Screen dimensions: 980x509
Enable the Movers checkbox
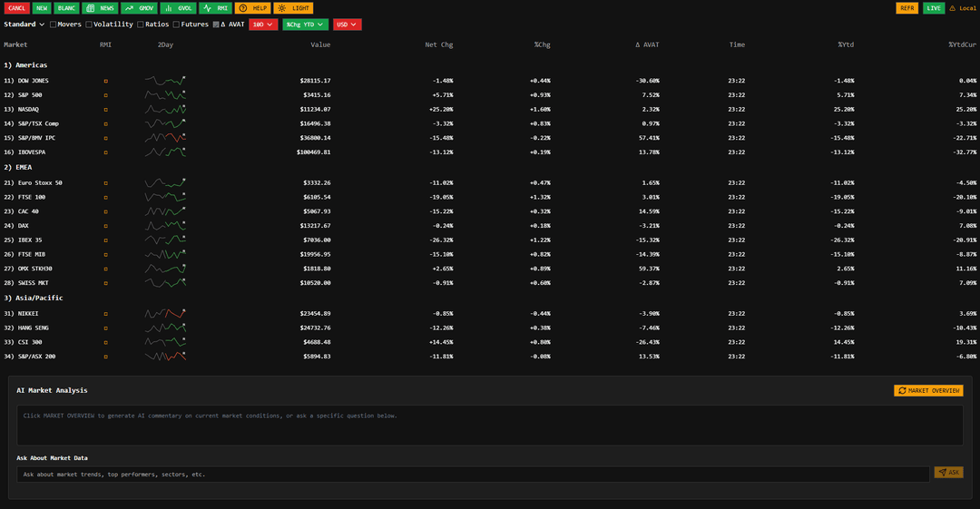[x=54, y=24]
